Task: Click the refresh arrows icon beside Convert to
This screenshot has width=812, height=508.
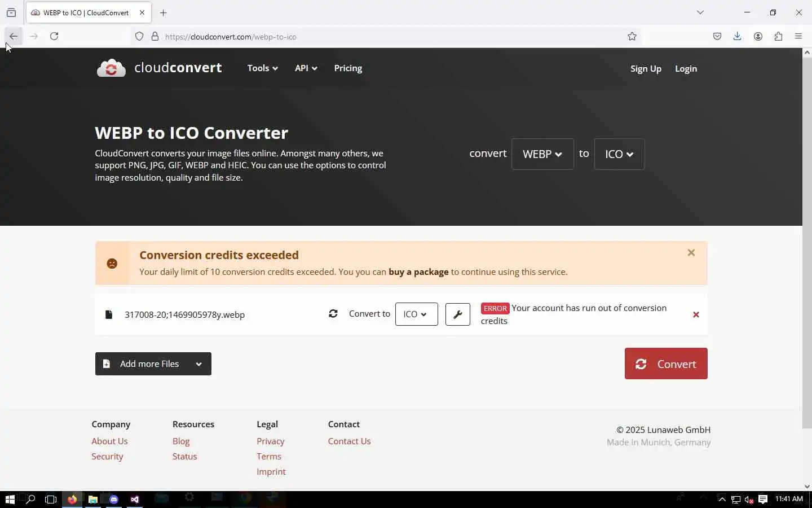Action: coord(333,314)
